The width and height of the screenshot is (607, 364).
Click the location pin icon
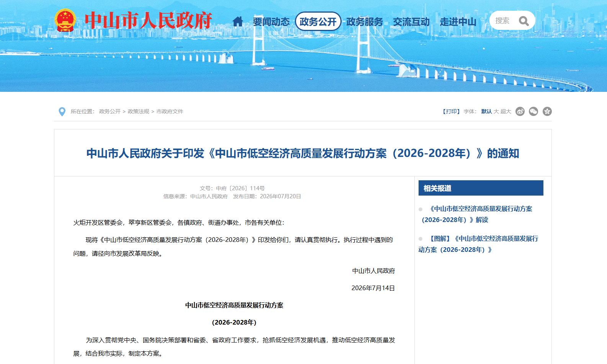62,111
